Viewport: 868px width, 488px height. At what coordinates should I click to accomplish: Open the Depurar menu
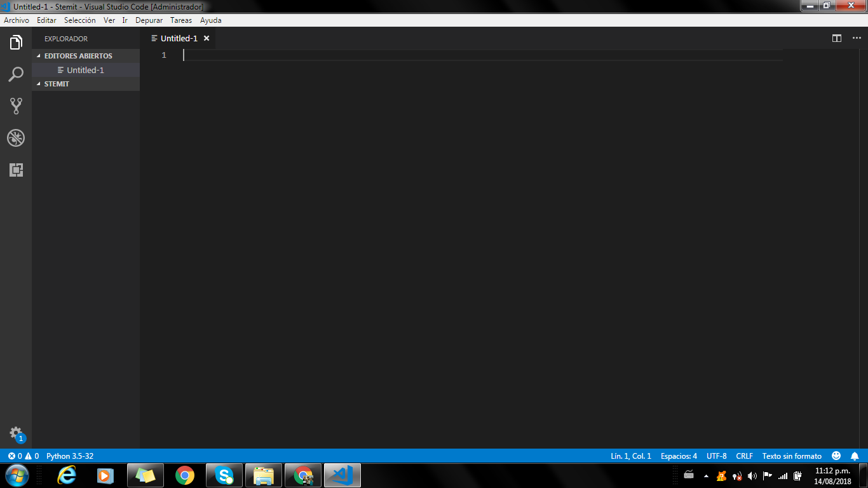click(149, 20)
